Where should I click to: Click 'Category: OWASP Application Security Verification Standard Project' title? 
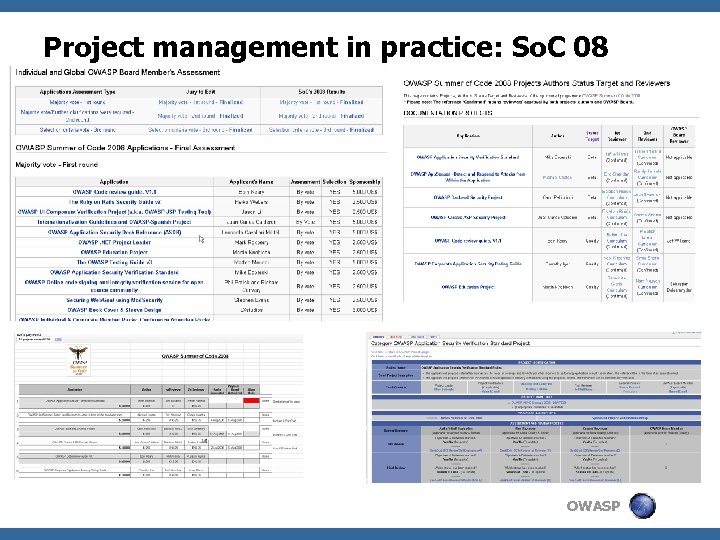(450, 343)
